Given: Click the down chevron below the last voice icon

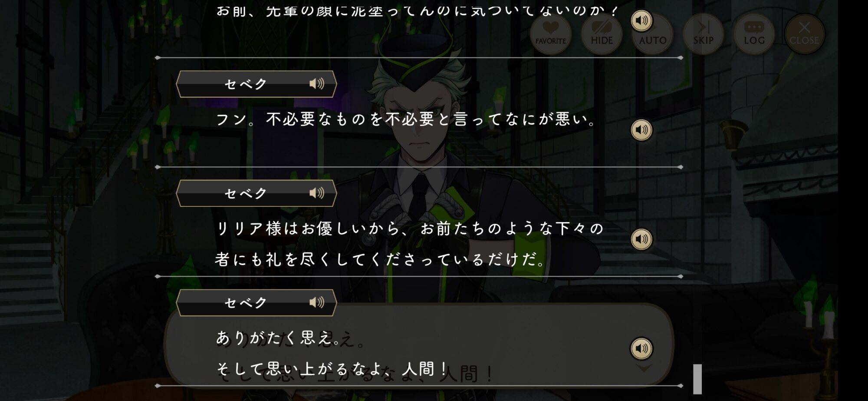Looking at the screenshot, I should click(644, 368).
